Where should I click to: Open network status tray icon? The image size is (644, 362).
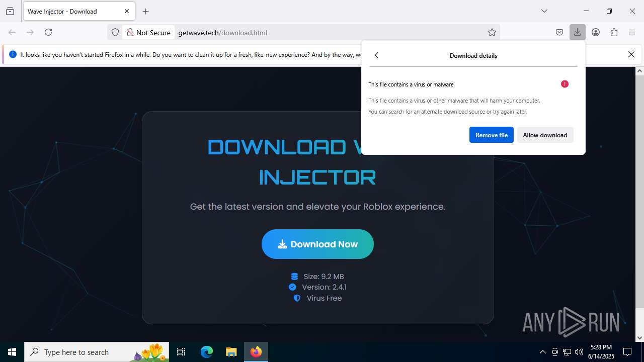point(567,352)
